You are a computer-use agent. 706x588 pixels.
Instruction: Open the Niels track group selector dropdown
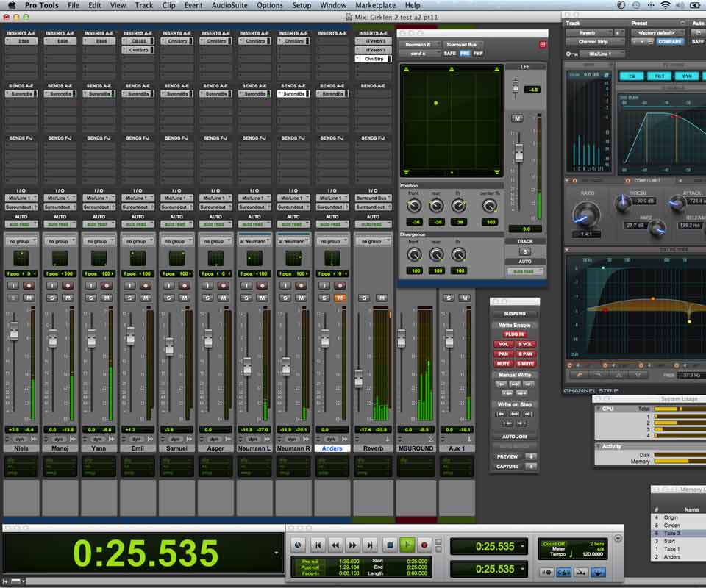click(21, 242)
